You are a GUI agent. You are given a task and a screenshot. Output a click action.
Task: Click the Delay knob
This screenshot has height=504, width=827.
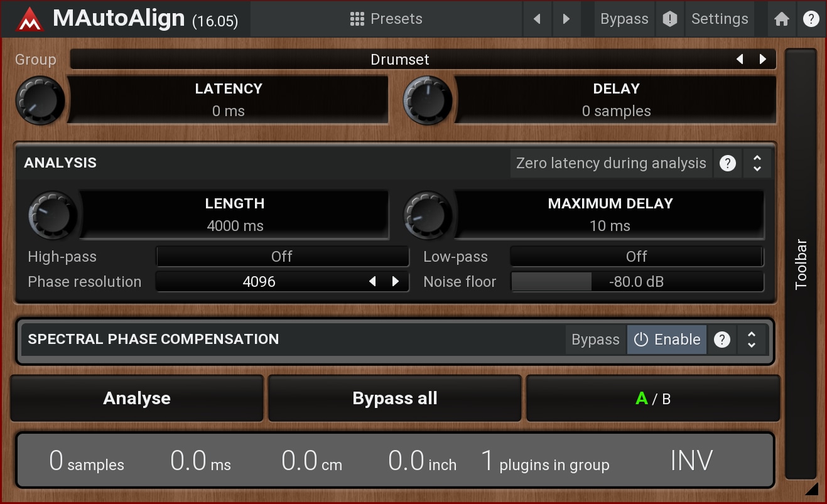coord(428,100)
